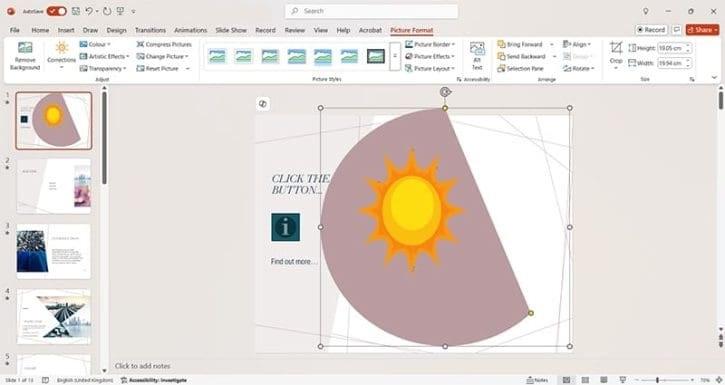Open the Crop tool
725x385 pixels.
[615, 55]
